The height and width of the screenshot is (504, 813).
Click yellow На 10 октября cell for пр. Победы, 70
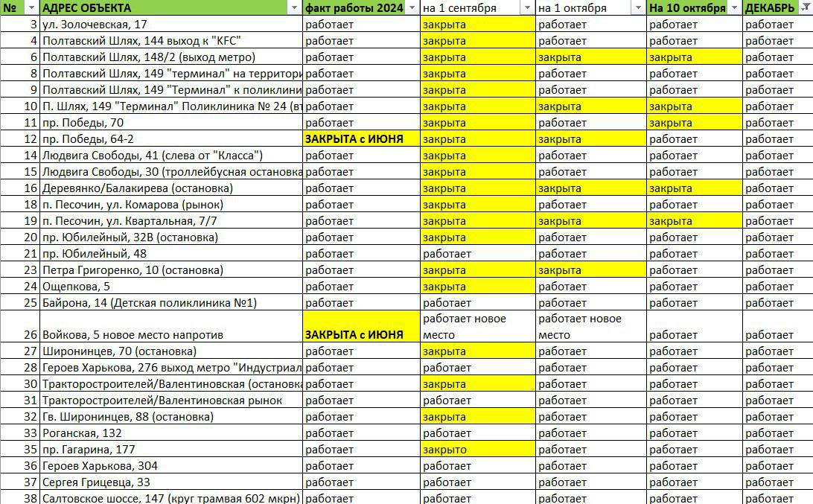point(695,123)
